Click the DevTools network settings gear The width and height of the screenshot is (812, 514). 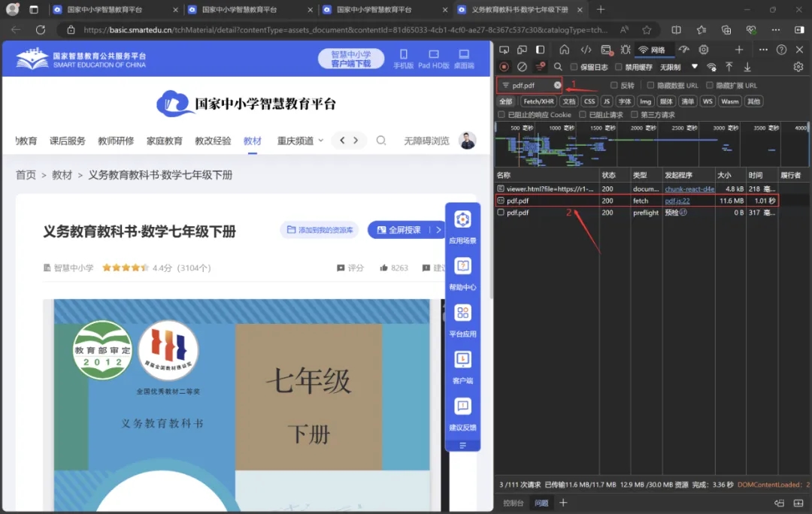[x=798, y=67]
